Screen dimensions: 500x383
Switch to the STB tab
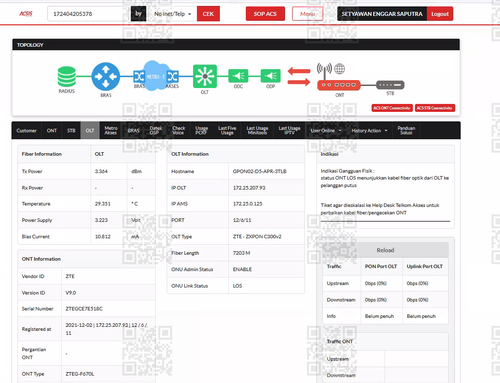tap(71, 131)
